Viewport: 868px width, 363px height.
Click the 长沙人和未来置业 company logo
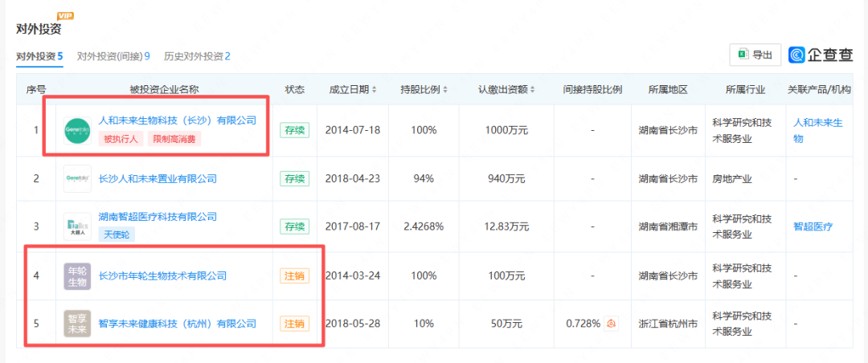pyautogui.click(x=77, y=178)
